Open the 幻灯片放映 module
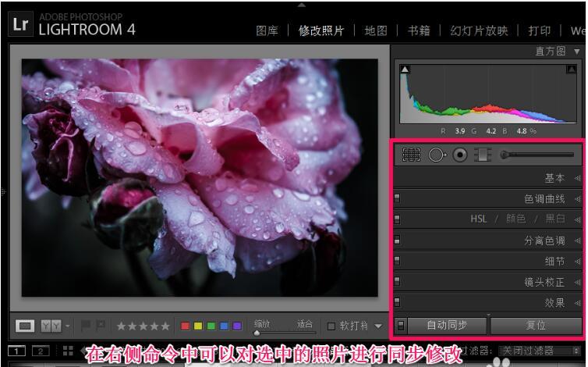This screenshot has height=367, width=588. pyautogui.click(x=479, y=30)
